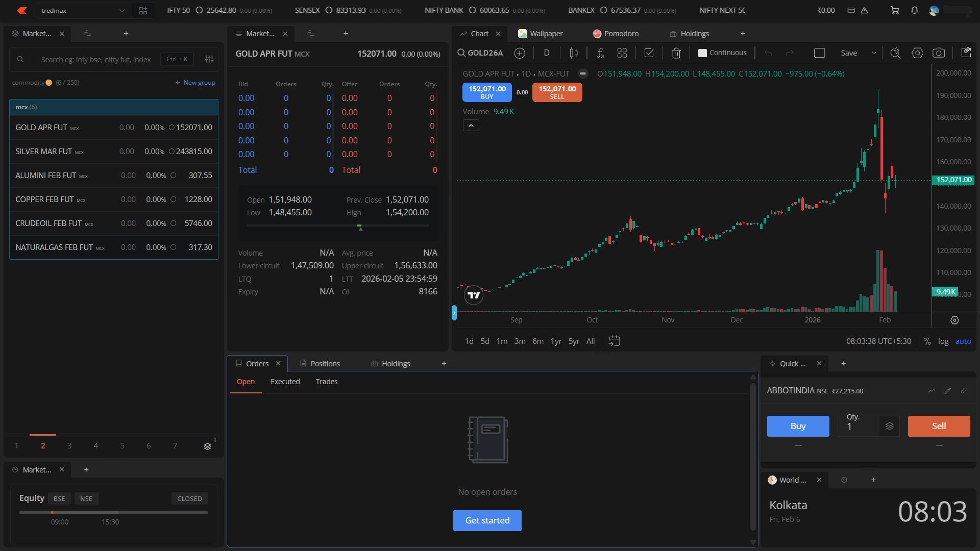Toggle auto scale on chart
Screen dimensions: 980x551
pyautogui.click(x=963, y=341)
